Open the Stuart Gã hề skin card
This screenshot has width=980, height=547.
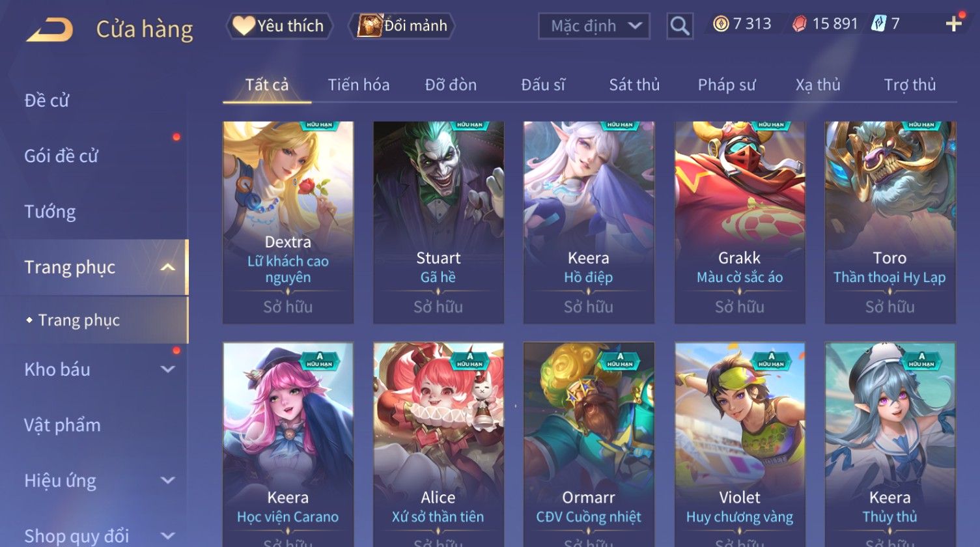coord(438,223)
